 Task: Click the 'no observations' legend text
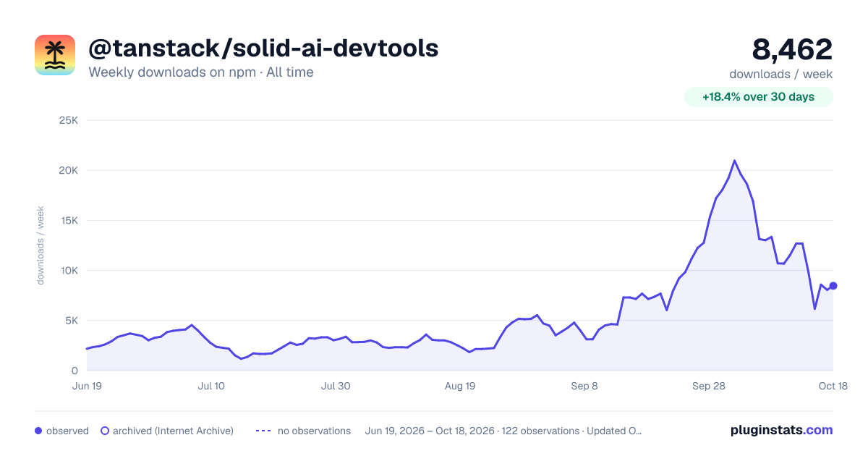(314, 431)
